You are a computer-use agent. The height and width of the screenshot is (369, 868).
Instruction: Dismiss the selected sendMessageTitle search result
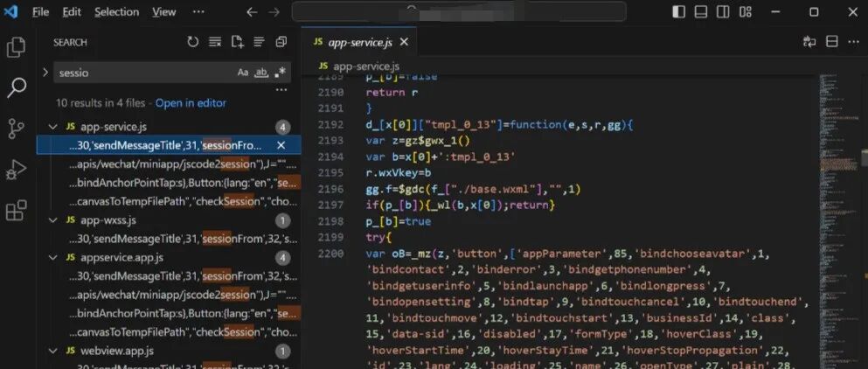pyautogui.click(x=281, y=145)
